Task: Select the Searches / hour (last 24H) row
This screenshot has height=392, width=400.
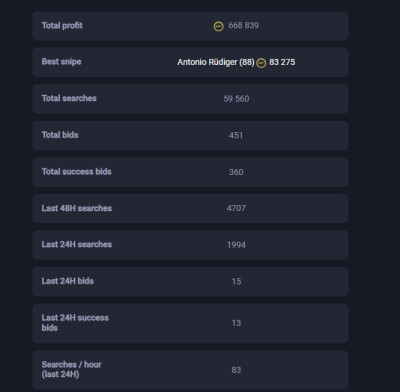Action: [190, 370]
